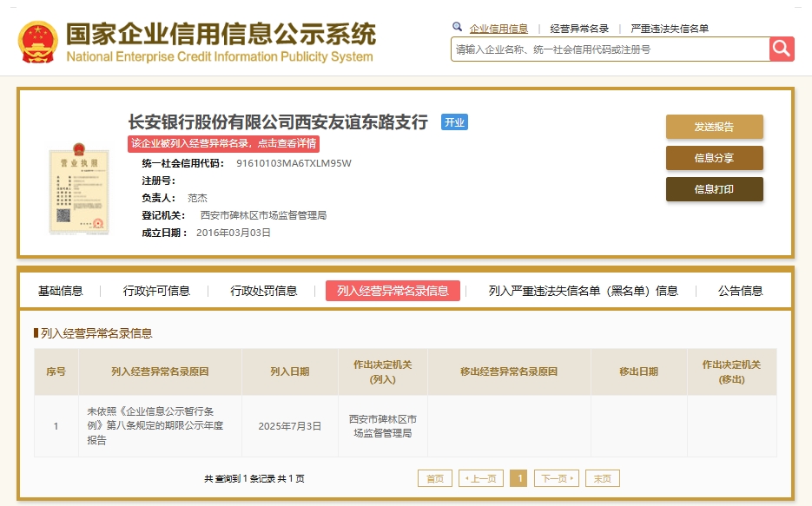Screen dimensions: 812x506
Task: Open the 行政处罚信息 tab
Action: pyautogui.click(x=265, y=291)
